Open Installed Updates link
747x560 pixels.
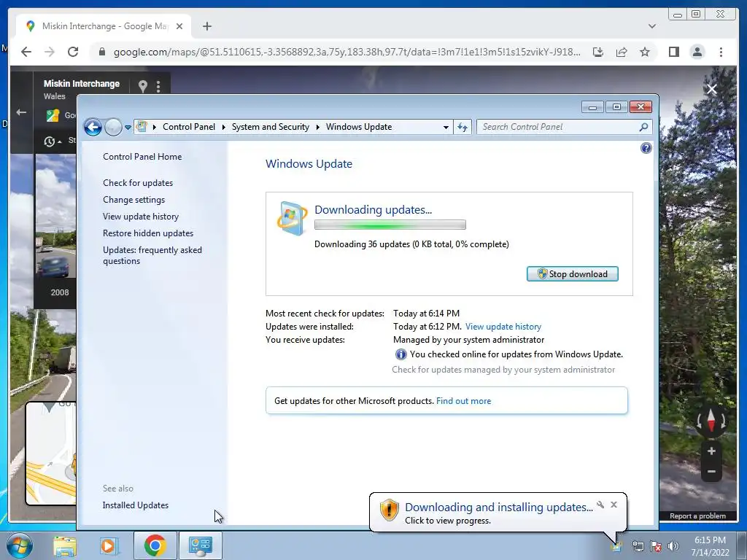[135, 505]
